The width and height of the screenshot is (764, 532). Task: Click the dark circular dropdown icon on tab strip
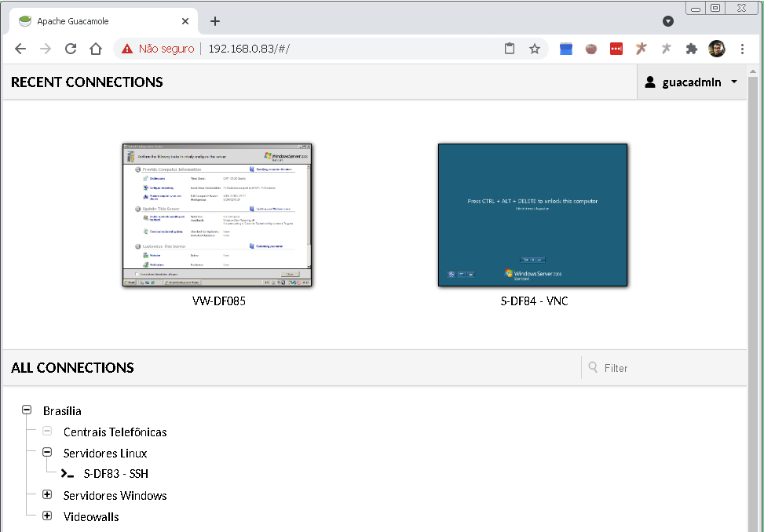pyautogui.click(x=668, y=21)
